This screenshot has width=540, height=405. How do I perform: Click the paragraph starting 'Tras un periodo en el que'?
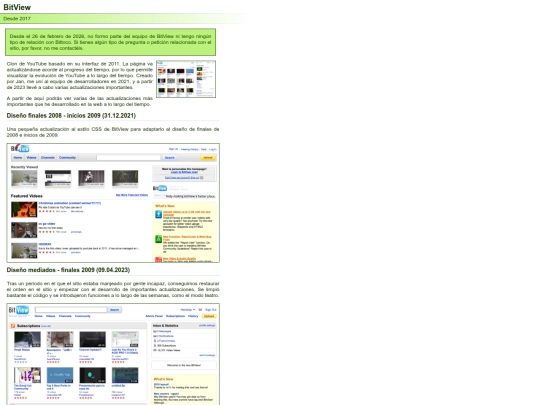tap(113, 289)
